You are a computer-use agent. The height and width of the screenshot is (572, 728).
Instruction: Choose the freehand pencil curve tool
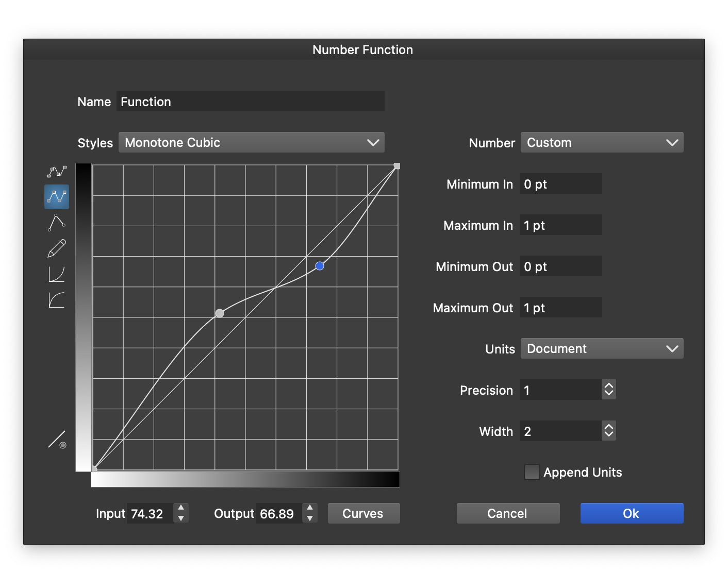click(x=57, y=248)
